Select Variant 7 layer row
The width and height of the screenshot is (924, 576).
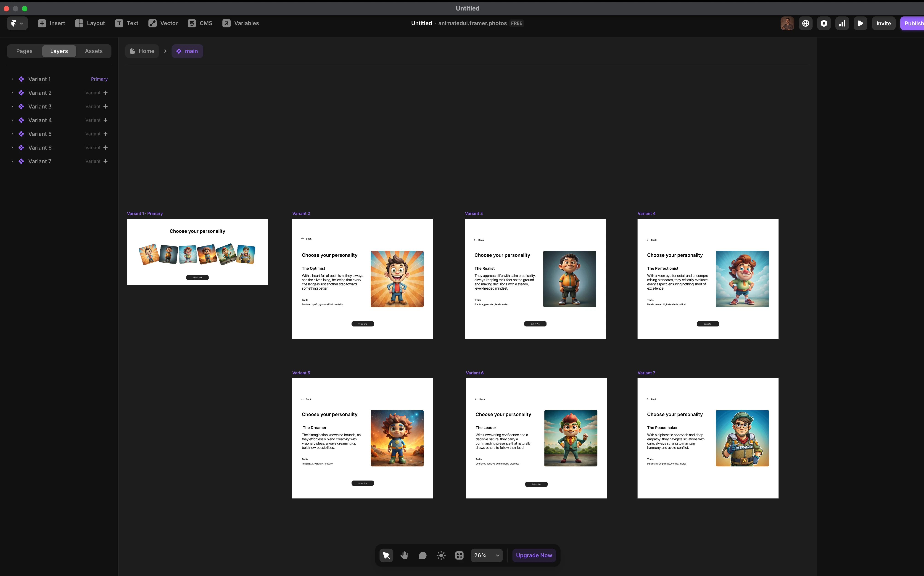pos(59,161)
